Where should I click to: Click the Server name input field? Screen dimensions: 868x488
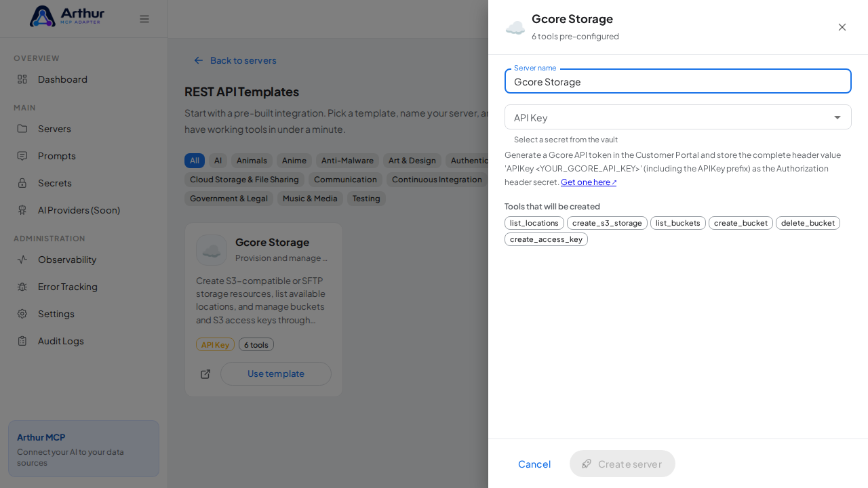click(678, 81)
